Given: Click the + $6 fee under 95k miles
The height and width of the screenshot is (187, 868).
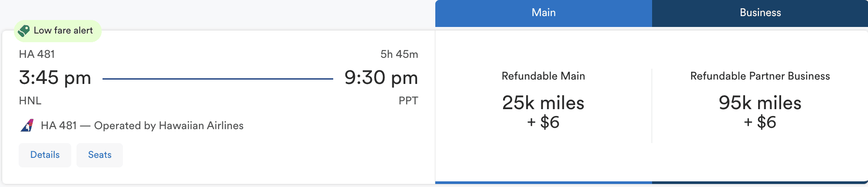Looking at the screenshot, I should tap(760, 123).
